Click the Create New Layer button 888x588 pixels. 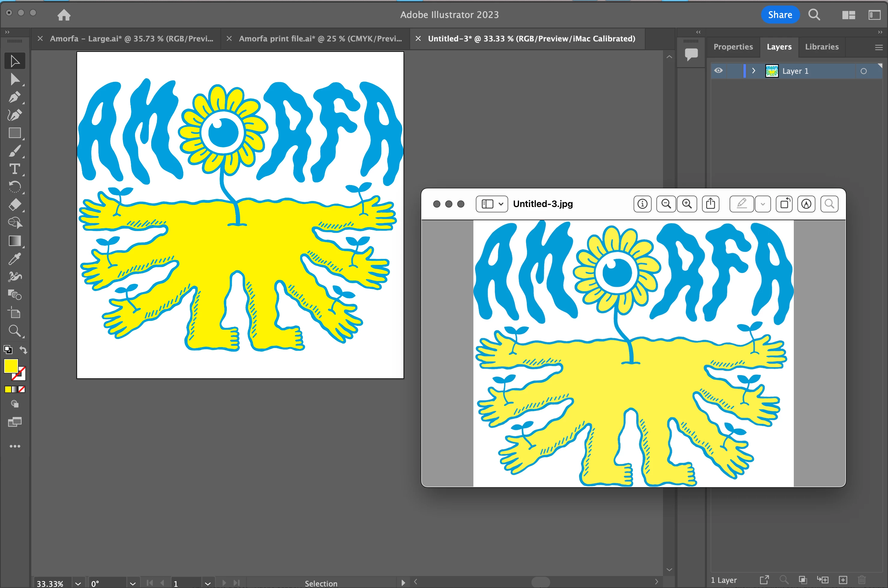tap(843, 580)
